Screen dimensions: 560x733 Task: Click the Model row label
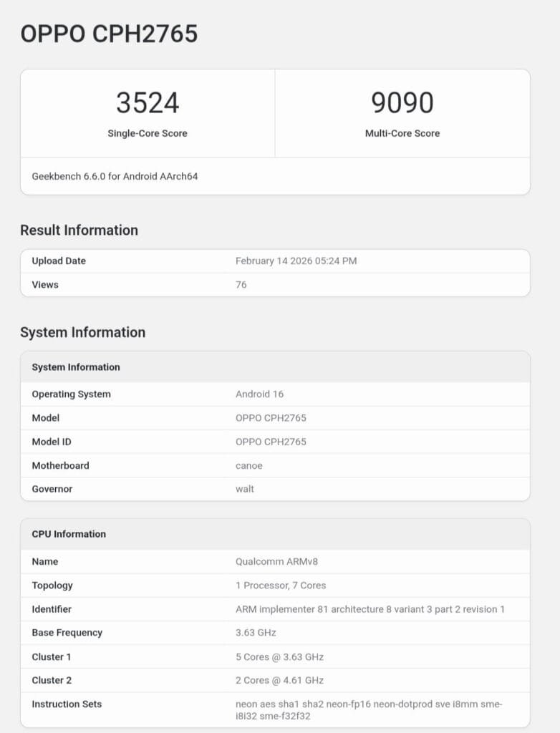46,418
